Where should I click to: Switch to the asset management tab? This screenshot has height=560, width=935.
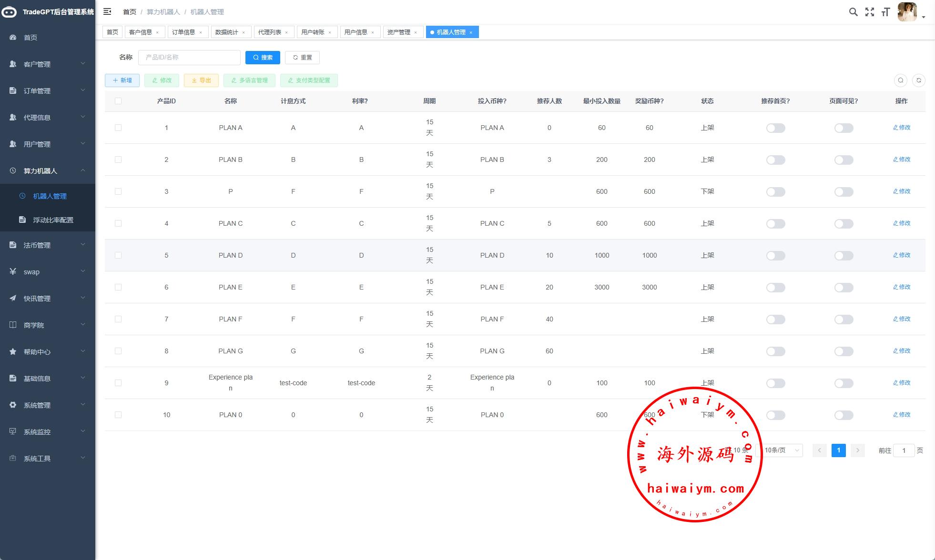(398, 32)
